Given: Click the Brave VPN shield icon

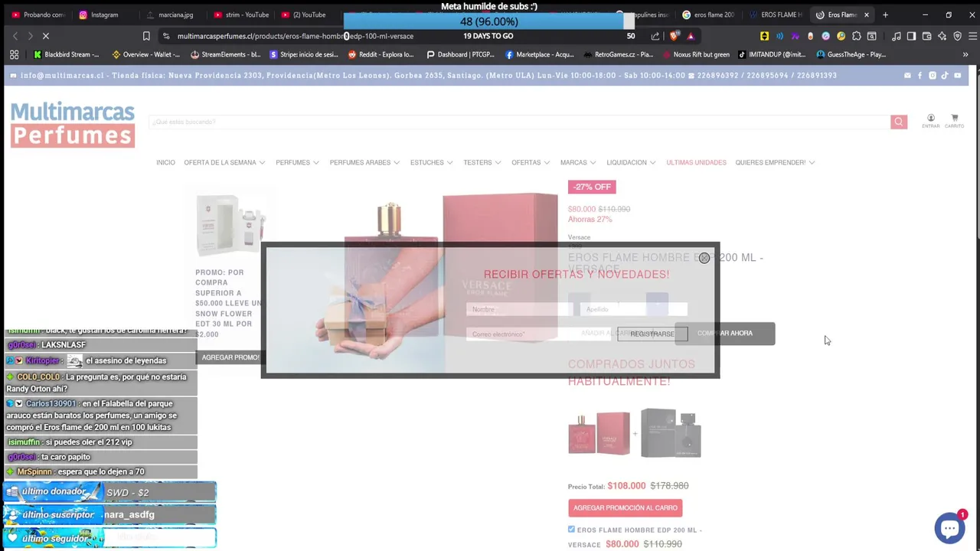Looking at the screenshot, I should (957, 36).
